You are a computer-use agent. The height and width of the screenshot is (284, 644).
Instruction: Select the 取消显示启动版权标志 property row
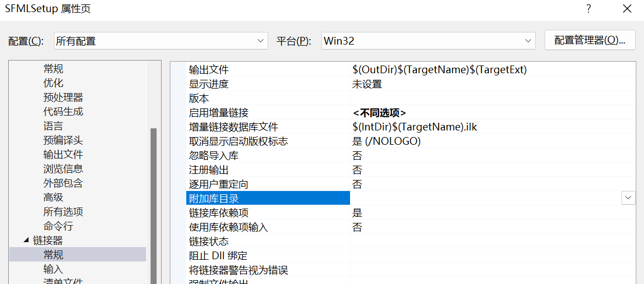[410, 141]
